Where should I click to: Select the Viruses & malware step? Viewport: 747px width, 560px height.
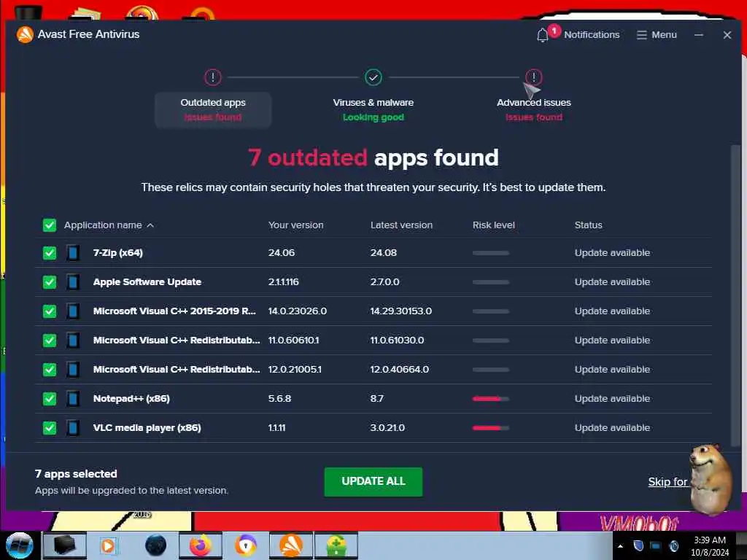point(373,109)
